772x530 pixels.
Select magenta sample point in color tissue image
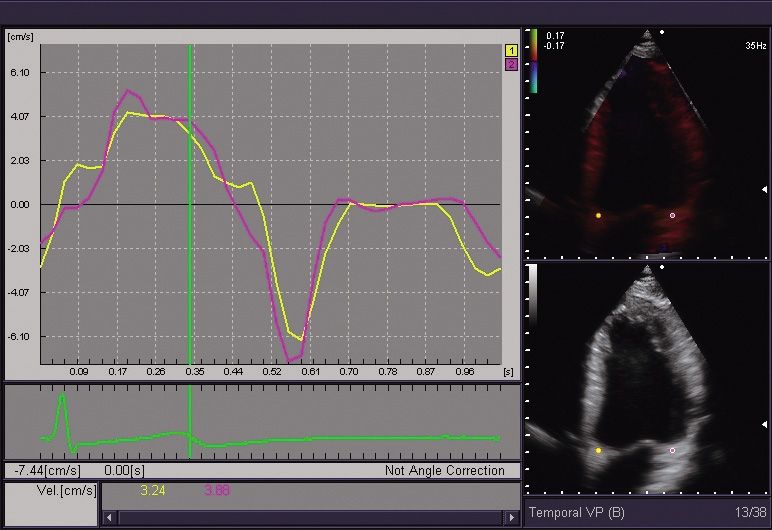tap(672, 215)
